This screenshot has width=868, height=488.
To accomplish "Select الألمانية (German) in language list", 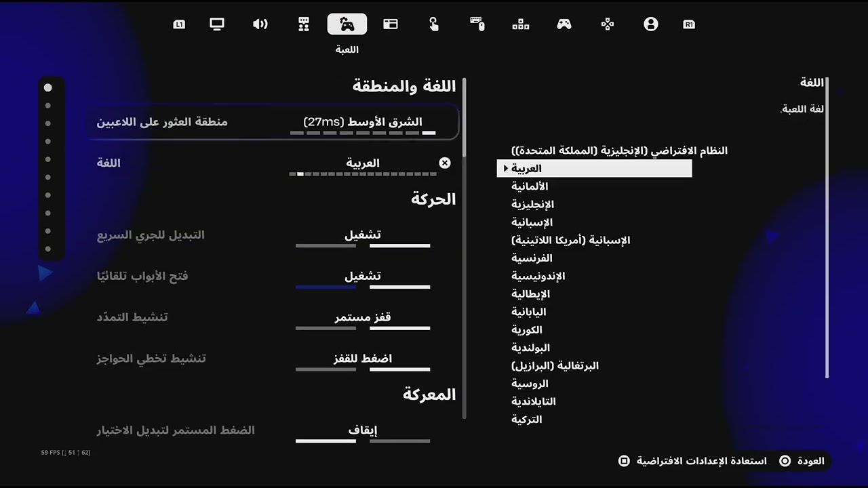I will pos(530,186).
